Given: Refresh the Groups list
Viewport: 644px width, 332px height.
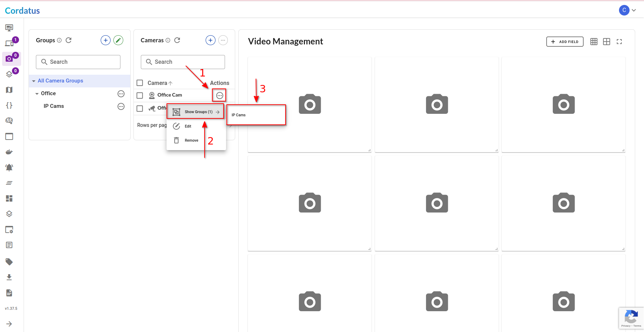Looking at the screenshot, I should click(x=69, y=40).
